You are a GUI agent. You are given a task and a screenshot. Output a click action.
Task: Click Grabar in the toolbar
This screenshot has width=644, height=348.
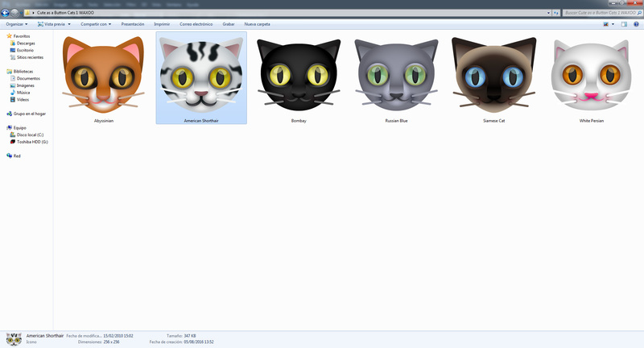tap(229, 24)
